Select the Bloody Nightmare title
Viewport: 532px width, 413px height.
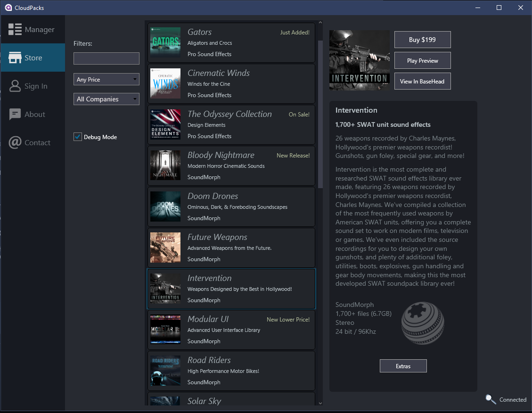[221, 155]
